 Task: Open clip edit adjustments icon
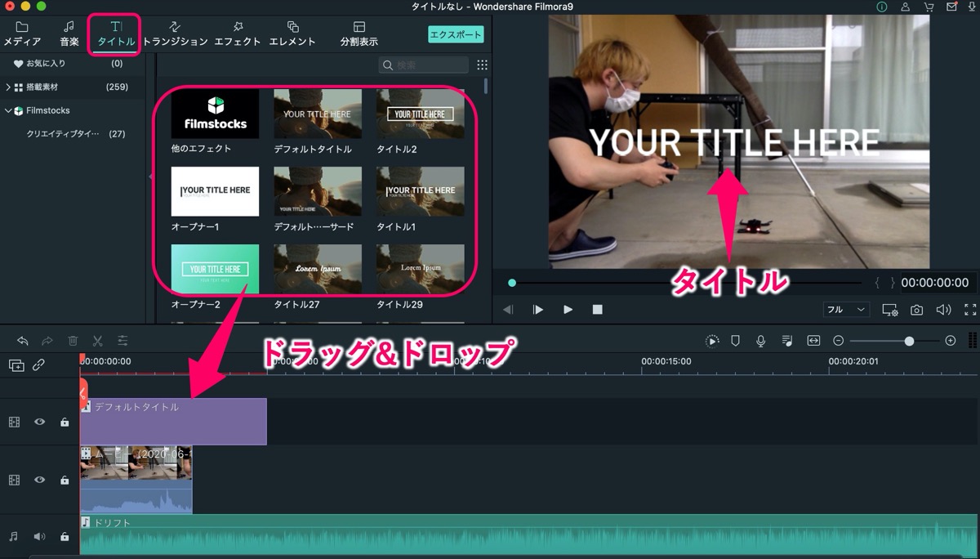pos(122,341)
